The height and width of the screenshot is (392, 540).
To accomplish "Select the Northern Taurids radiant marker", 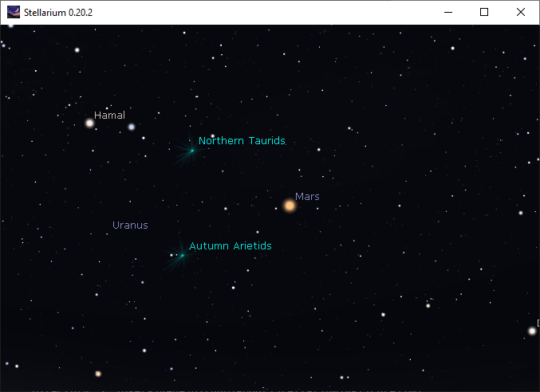I will click(191, 150).
